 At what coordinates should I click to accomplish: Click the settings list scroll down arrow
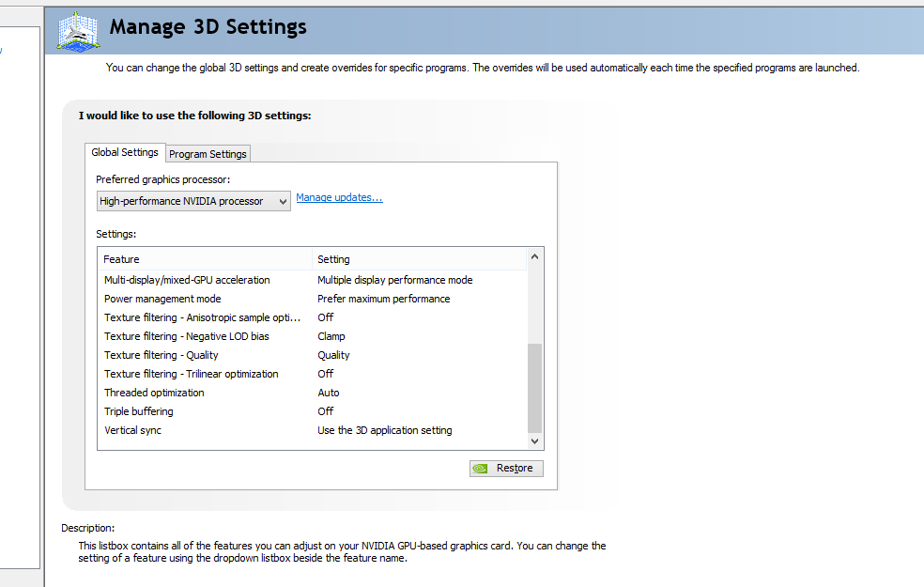[x=534, y=440]
